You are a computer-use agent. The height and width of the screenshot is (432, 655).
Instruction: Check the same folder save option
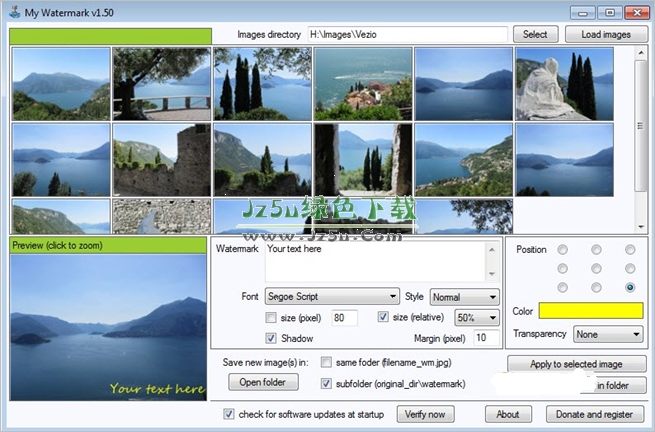click(x=326, y=362)
